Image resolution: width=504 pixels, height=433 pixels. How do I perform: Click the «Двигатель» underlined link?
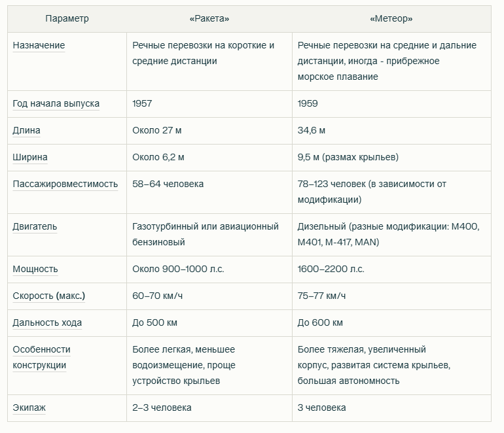35,226
